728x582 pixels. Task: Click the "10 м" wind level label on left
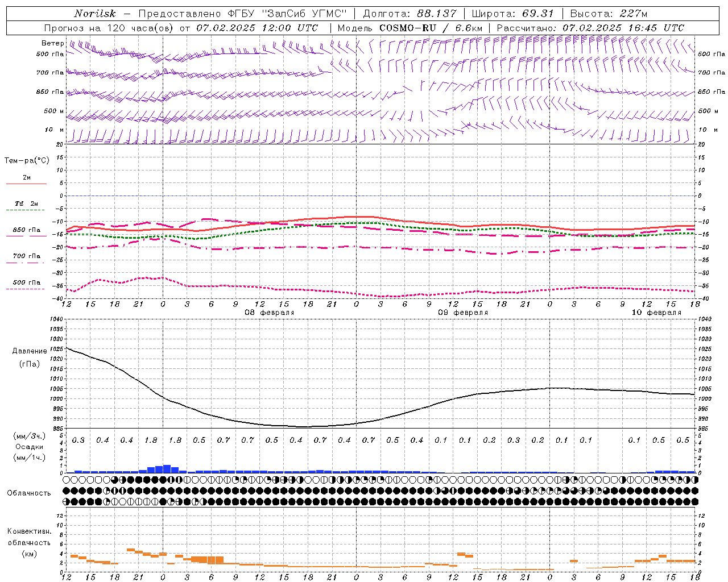(55, 130)
